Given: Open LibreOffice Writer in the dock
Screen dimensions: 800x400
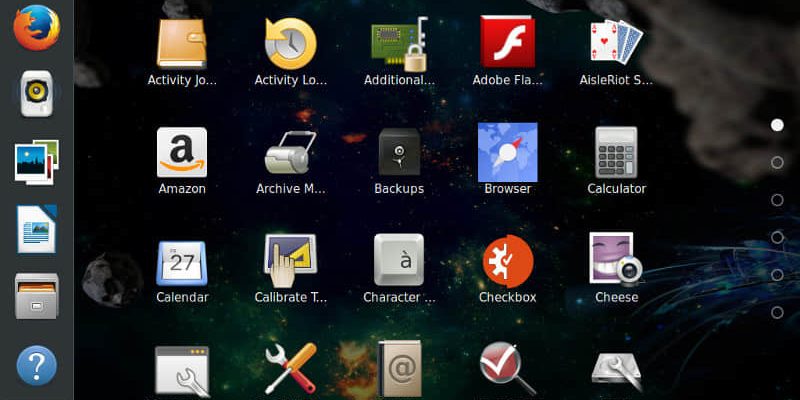Looking at the screenshot, I should click(37, 229).
